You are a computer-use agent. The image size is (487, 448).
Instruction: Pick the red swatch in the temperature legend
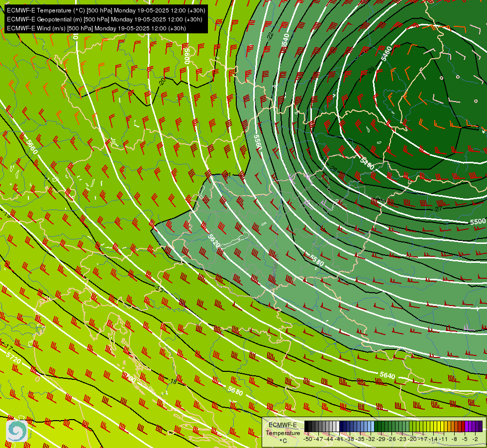(463, 427)
